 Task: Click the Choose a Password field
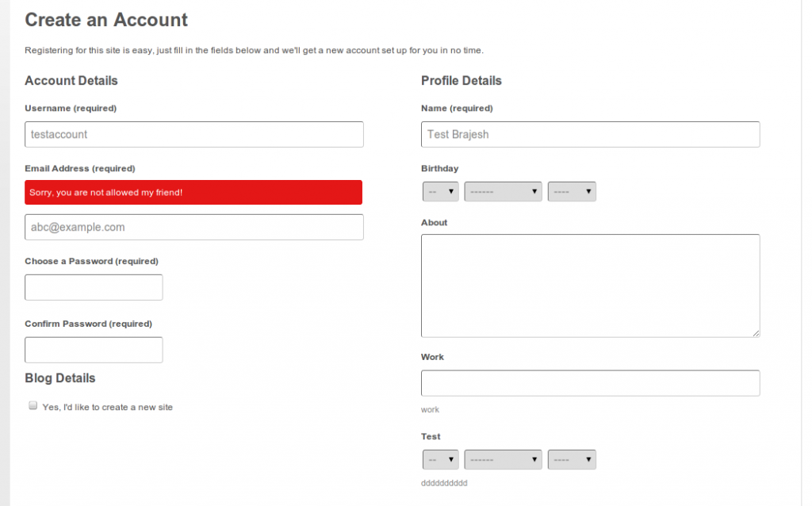click(x=93, y=286)
